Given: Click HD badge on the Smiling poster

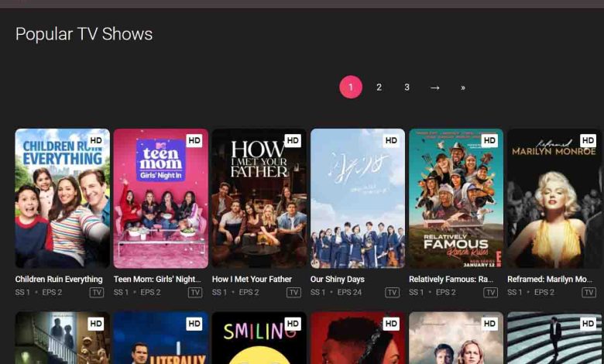Looking at the screenshot, I should (293, 324).
